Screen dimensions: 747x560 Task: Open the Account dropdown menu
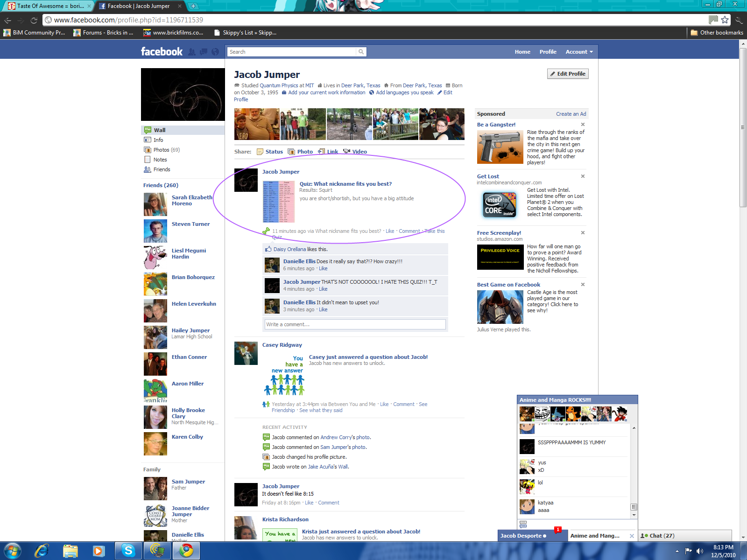point(579,52)
